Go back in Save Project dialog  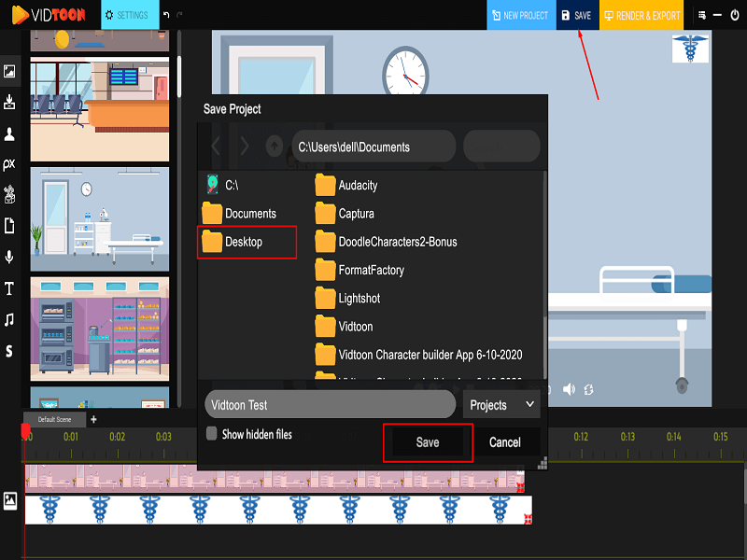[x=216, y=147]
